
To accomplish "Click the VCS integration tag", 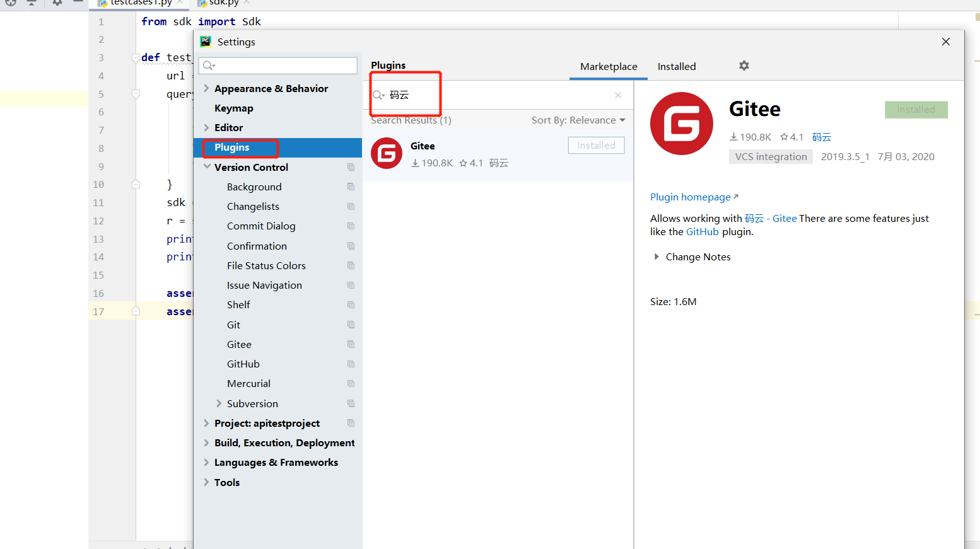I will [x=771, y=156].
